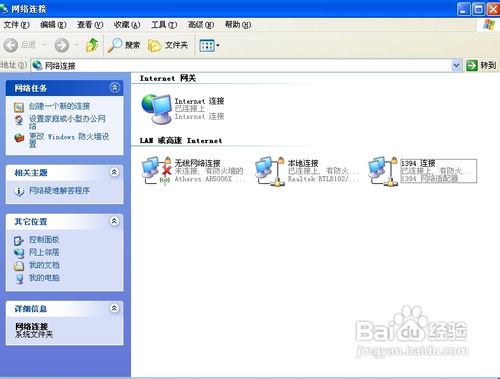Screen dimensions: 500x379
Task: Expand the address bar dropdown
Action: pyautogui.click(x=456, y=65)
